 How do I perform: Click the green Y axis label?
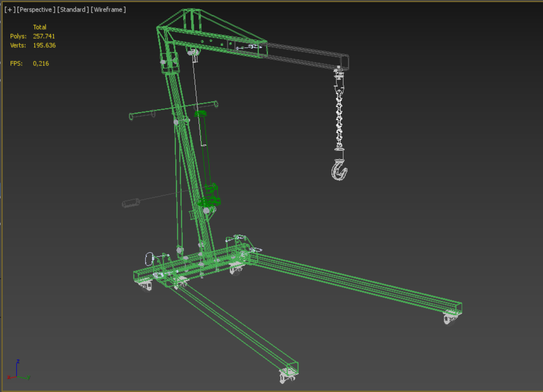(x=29, y=377)
